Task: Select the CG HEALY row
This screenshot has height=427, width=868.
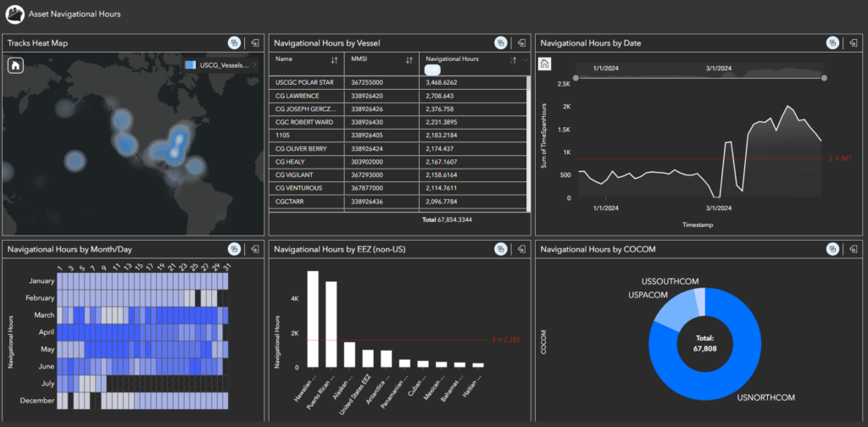Action: (398, 162)
